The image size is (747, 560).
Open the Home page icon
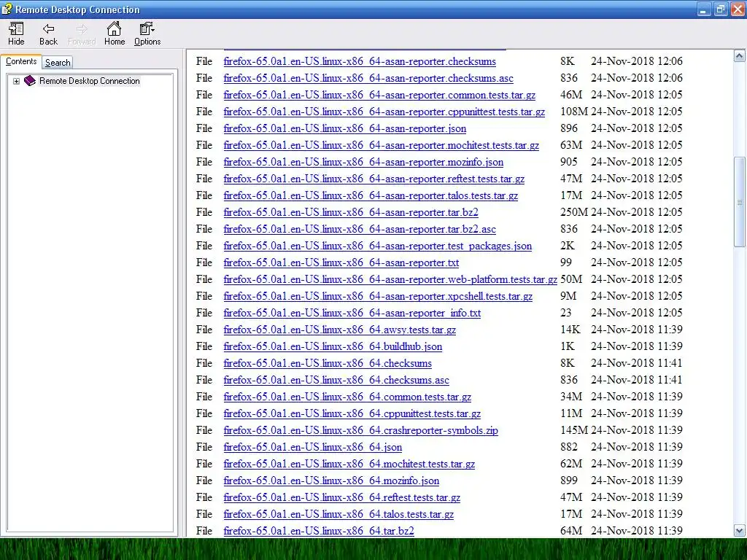[x=115, y=34]
